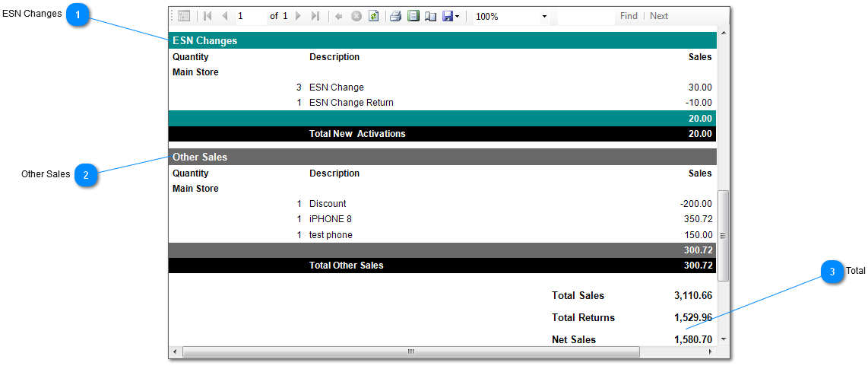Go to previous report page
This screenshot has width=868, height=369.
[x=224, y=16]
